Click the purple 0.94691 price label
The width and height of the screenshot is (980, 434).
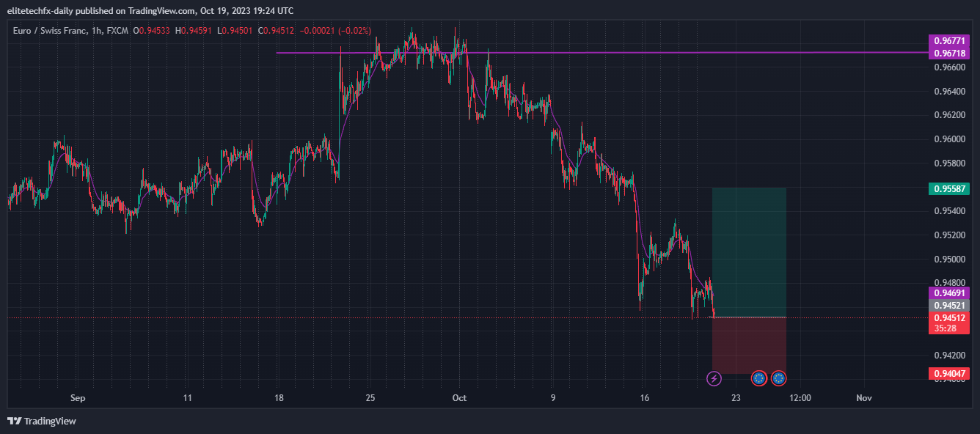tap(949, 293)
